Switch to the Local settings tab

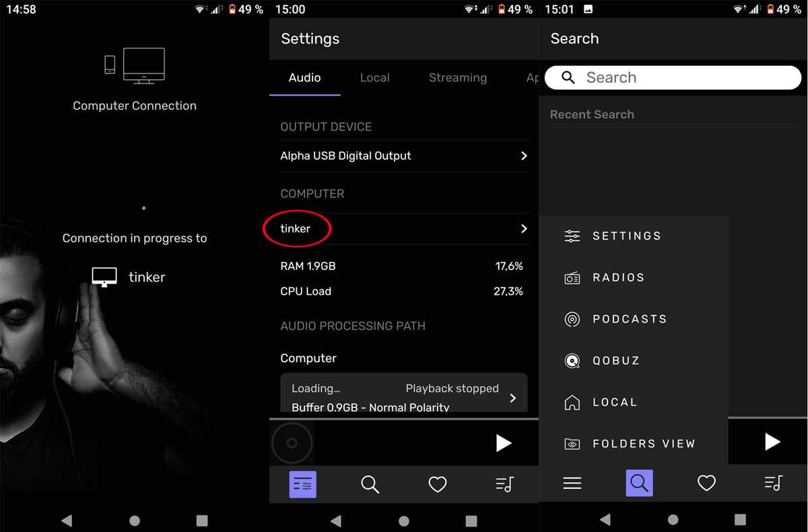point(374,77)
